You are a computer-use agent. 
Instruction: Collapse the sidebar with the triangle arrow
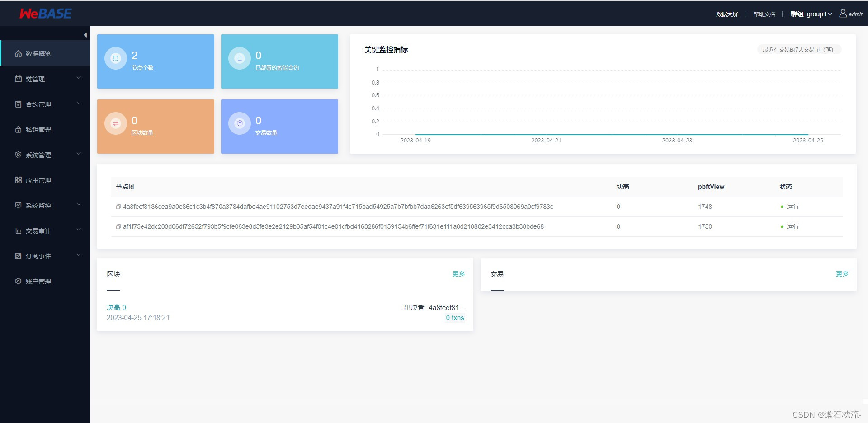85,35
